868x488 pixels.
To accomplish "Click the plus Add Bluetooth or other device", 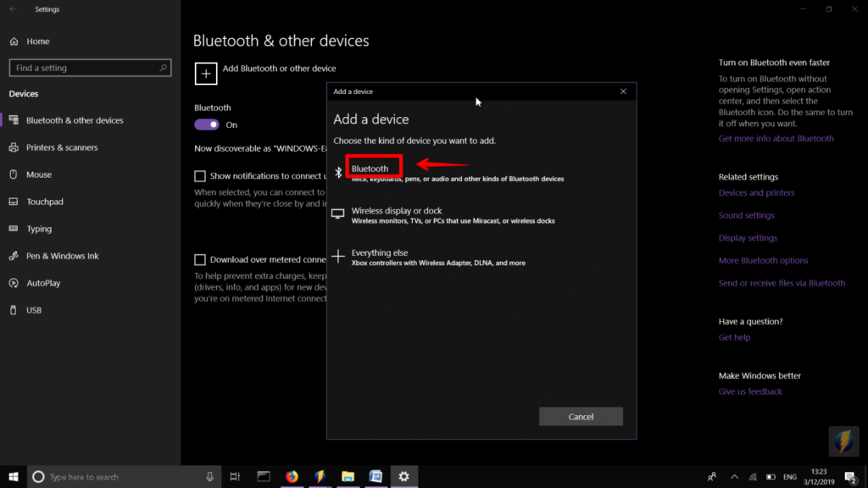I will tap(205, 74).
